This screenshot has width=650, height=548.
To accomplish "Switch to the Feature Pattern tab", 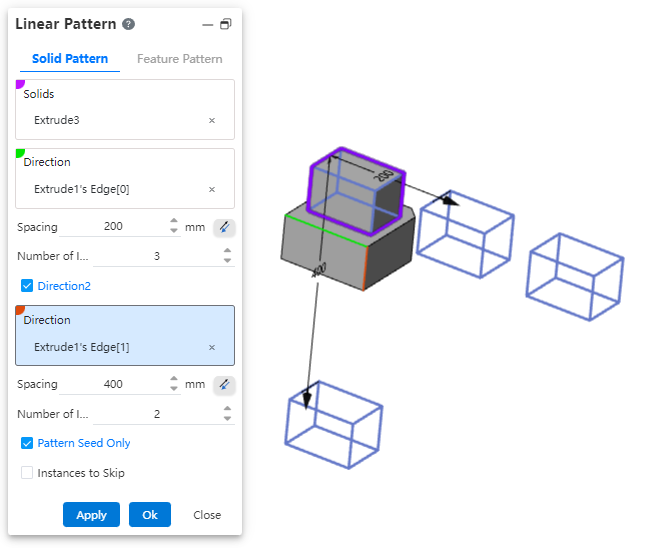I will pos(179,59).
